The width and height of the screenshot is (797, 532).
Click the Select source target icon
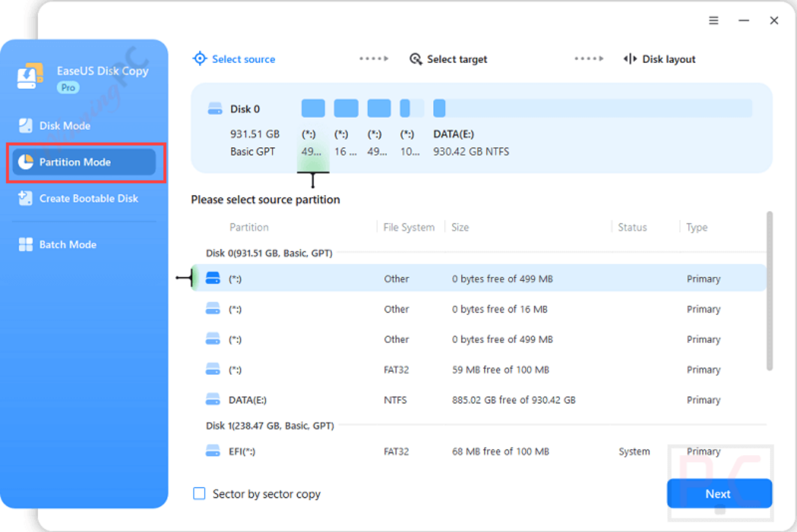pyautogui.click(x=200, y=59)
